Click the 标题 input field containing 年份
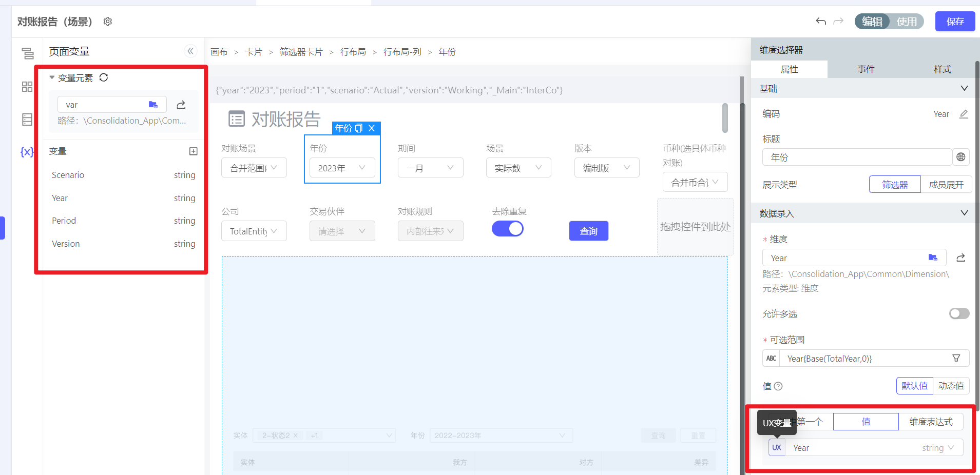 (857, 157)
